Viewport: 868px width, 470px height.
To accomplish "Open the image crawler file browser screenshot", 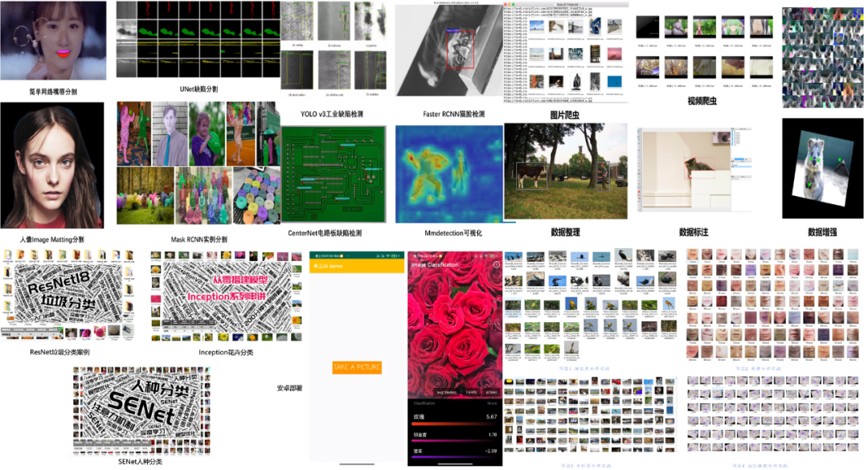I will 566,52.
